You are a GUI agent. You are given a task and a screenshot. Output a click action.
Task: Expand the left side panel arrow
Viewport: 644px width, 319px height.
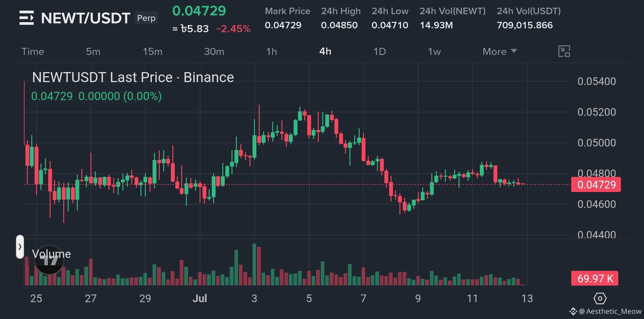click(x=20, y=247)
